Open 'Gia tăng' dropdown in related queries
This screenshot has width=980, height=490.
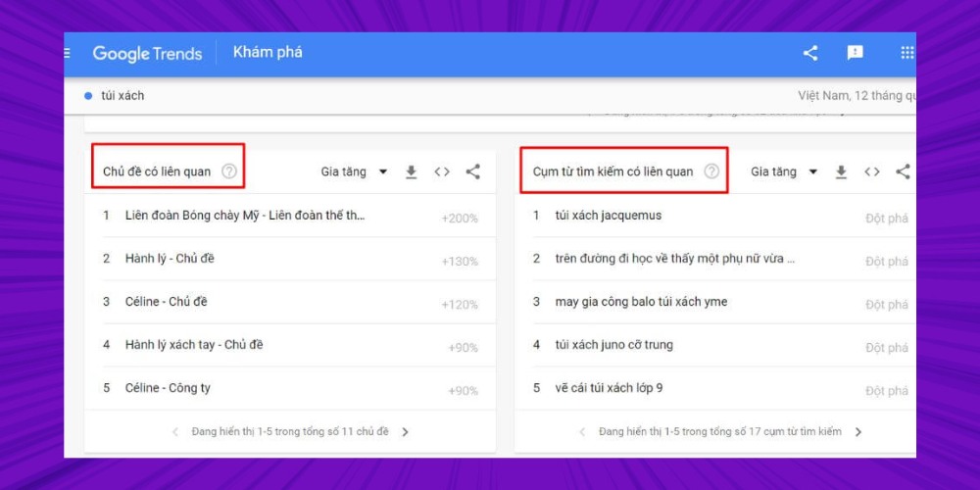784,171
